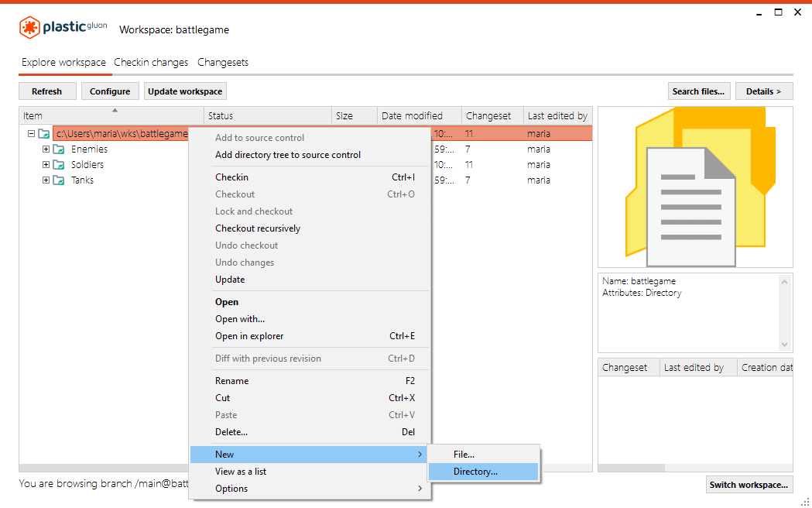Screen dimensions: 812x508
Task: Click the Update workspace button
Action: (185, 91)
